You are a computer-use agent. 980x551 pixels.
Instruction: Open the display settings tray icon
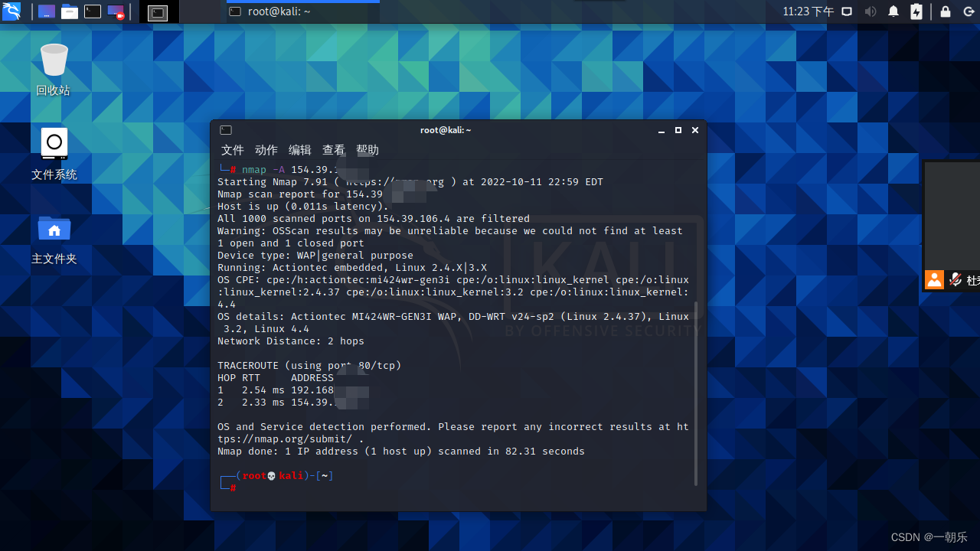pyautogui.click(x=847, y=11)
